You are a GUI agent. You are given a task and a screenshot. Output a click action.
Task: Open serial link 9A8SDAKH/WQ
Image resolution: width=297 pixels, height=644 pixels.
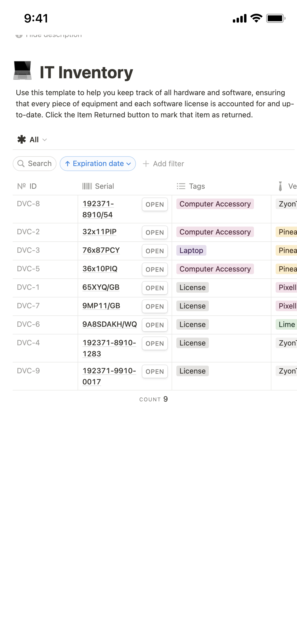click(110, 324)
